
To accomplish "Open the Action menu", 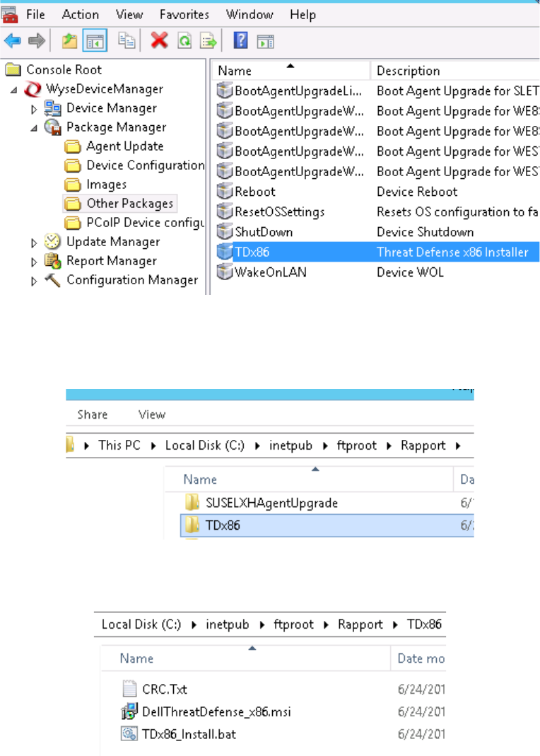I will coord(81,14).
